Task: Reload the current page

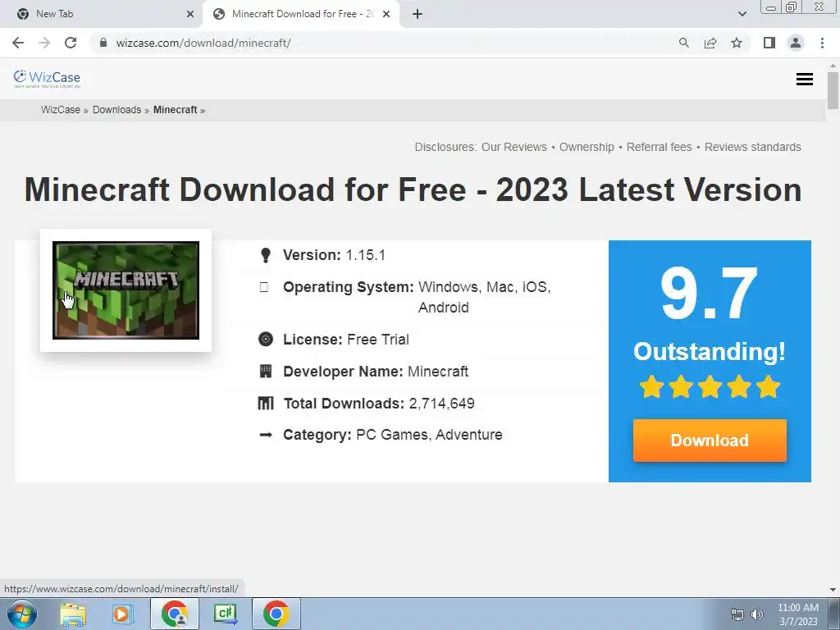Action: coord(71,43)
